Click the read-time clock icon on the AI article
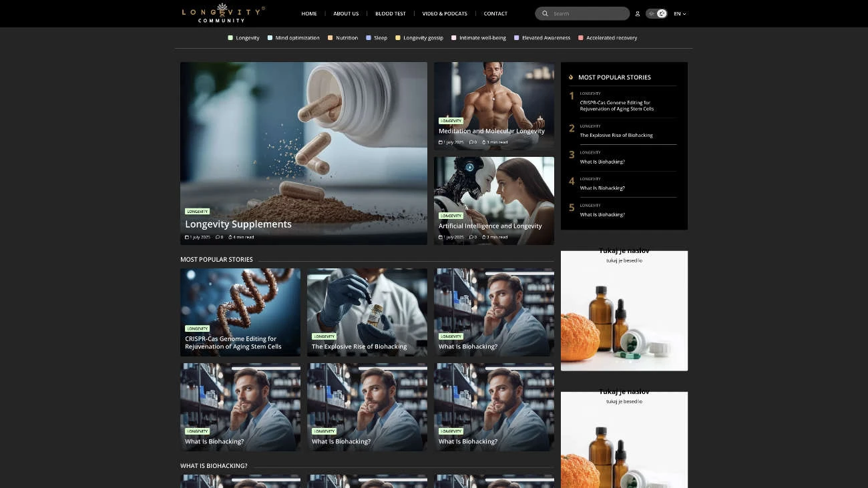 484,237
